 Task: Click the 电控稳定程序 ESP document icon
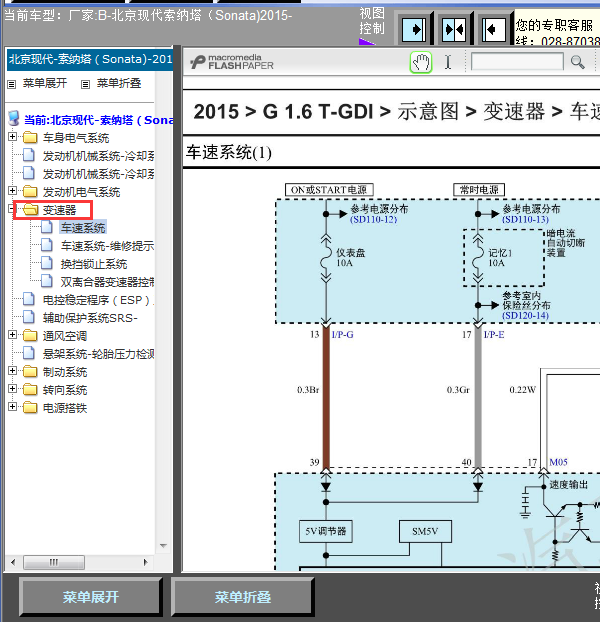pyautogui.click(x=29, y=299)
